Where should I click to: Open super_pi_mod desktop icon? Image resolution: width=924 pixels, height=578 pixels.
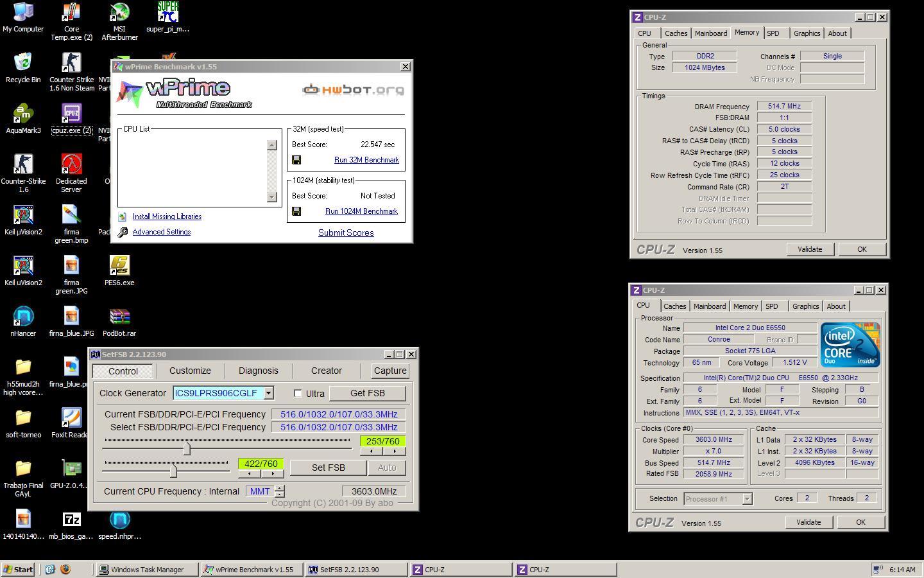[x=167, y=17]
